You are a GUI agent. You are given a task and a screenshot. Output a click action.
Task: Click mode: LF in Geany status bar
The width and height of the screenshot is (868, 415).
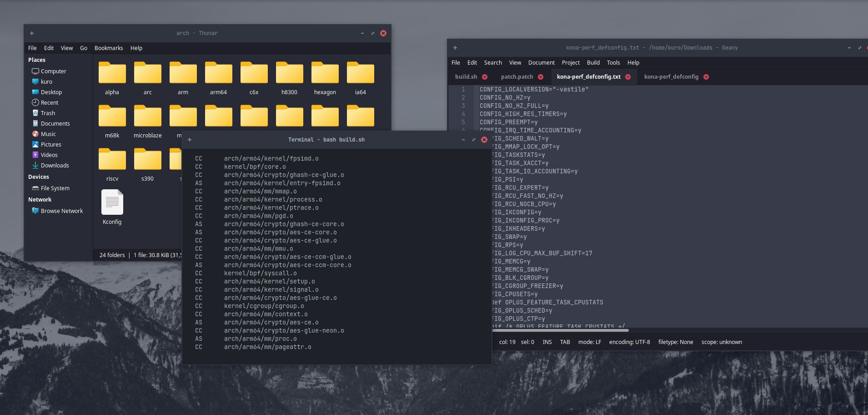coord(590,342)
